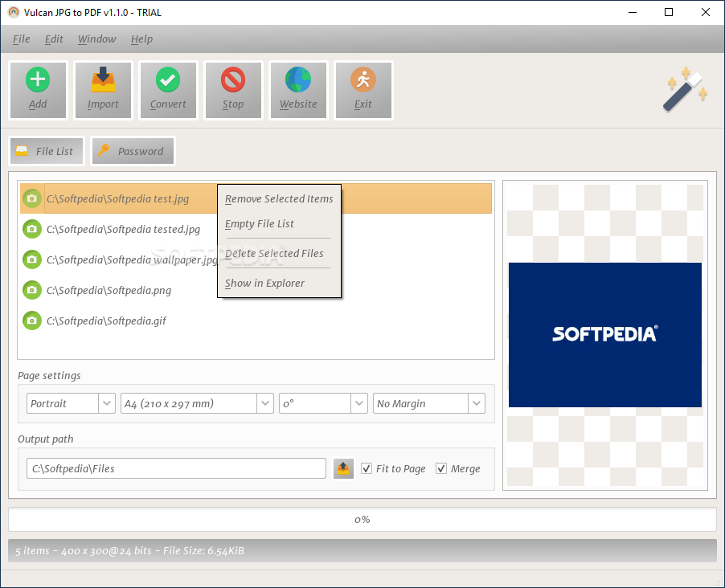
Task: Open the File menu
Action: pos(21,39)
